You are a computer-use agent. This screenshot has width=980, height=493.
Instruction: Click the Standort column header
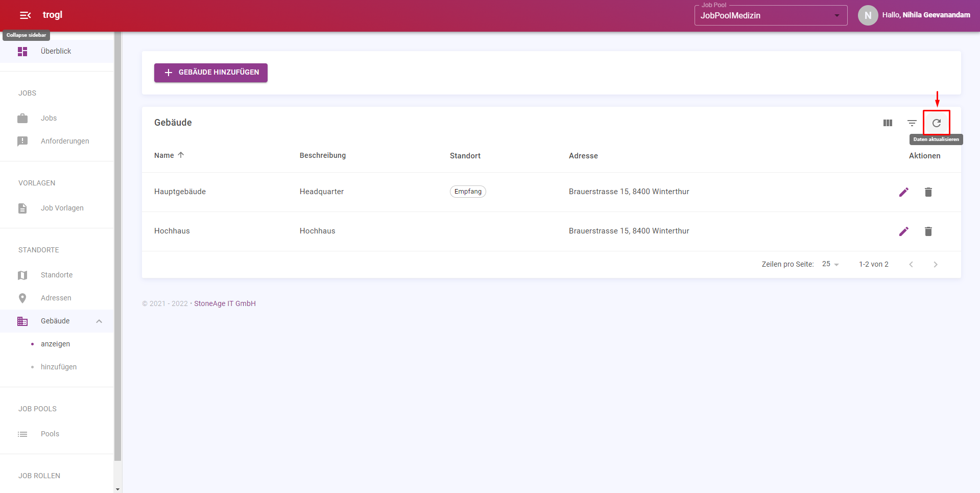(x=465, y=156)
